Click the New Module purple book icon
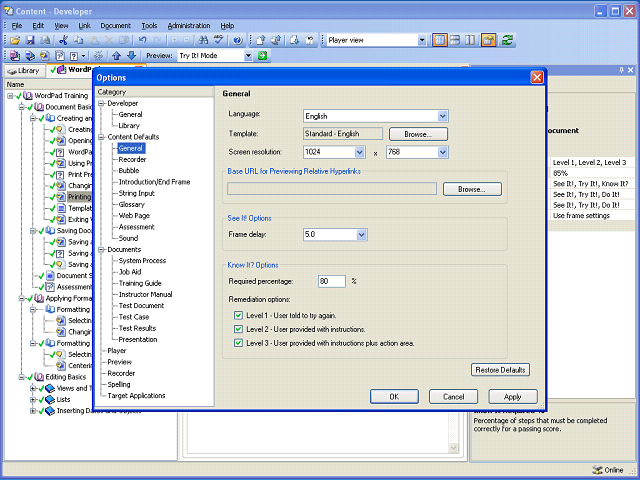Image resolution: width=640 pixels, height=480 pixels. (x=15, y=56)
